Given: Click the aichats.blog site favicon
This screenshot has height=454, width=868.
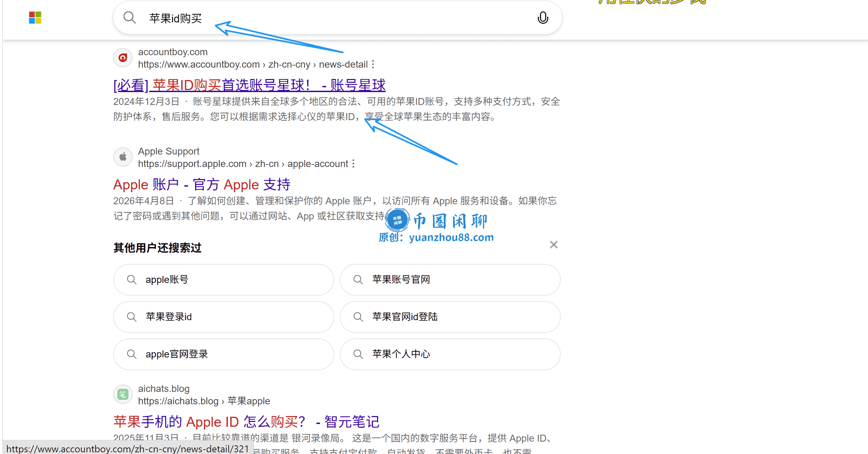Looking at the screenshot, I should 123,394.
